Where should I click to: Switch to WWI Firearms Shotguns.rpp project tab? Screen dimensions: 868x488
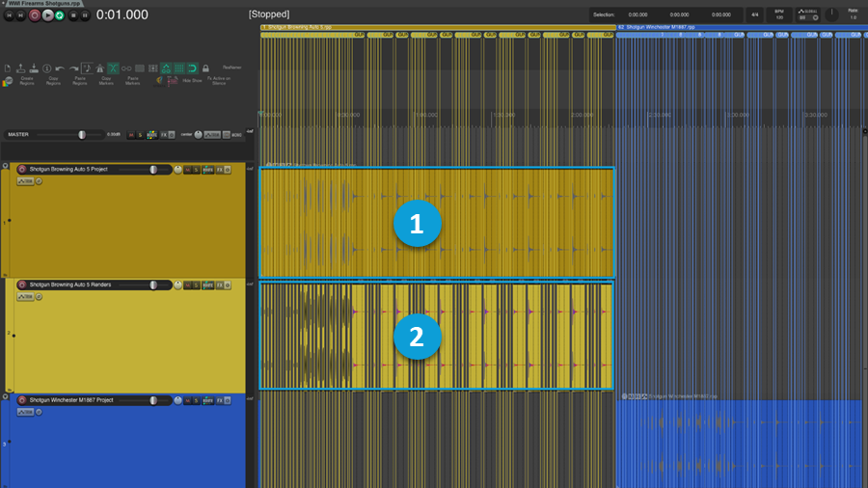pos(43,4)
